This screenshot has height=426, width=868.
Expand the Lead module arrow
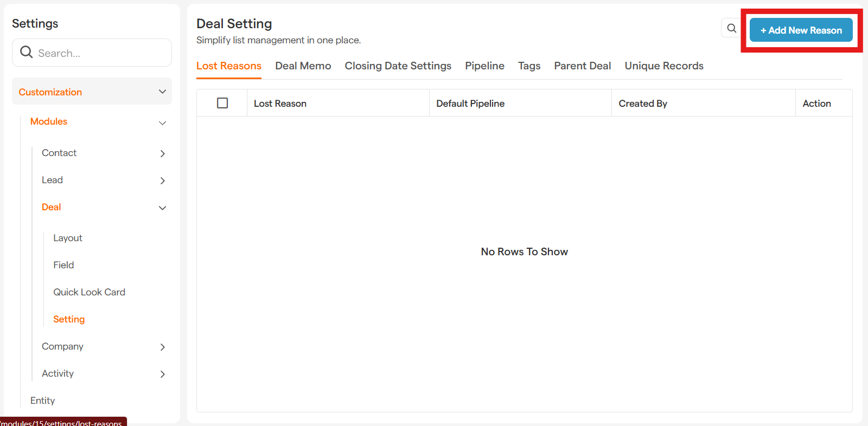pyautogui.click(x=162, y=180)
